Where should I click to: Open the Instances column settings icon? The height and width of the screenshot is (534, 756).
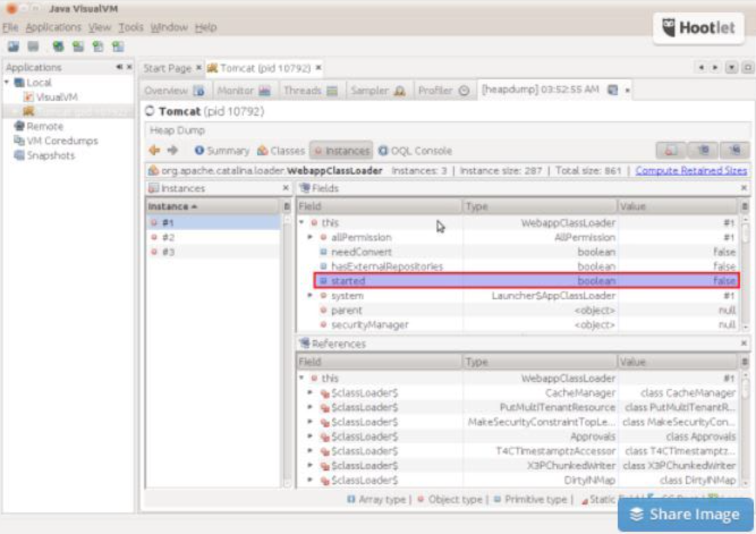pyautogui.click(x=287, y=206)
